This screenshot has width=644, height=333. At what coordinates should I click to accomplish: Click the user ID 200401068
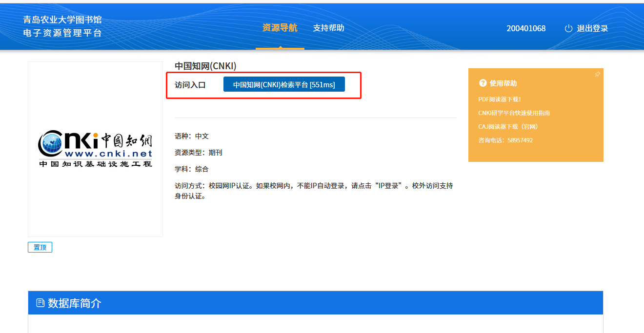coord(526,28)
